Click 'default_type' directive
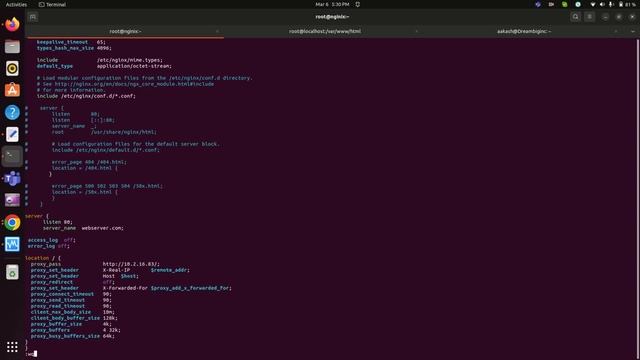This screenshot has height=360, width=640. [x=55, y=66]
